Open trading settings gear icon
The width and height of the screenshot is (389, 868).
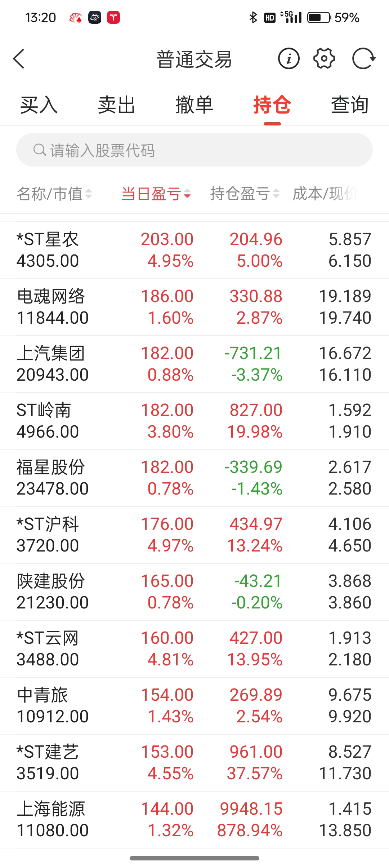point(324,58)
